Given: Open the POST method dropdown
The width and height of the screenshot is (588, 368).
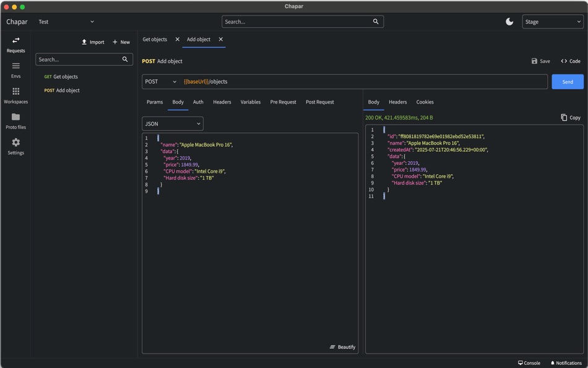Looking at the screenshot, I should point(160,82).
